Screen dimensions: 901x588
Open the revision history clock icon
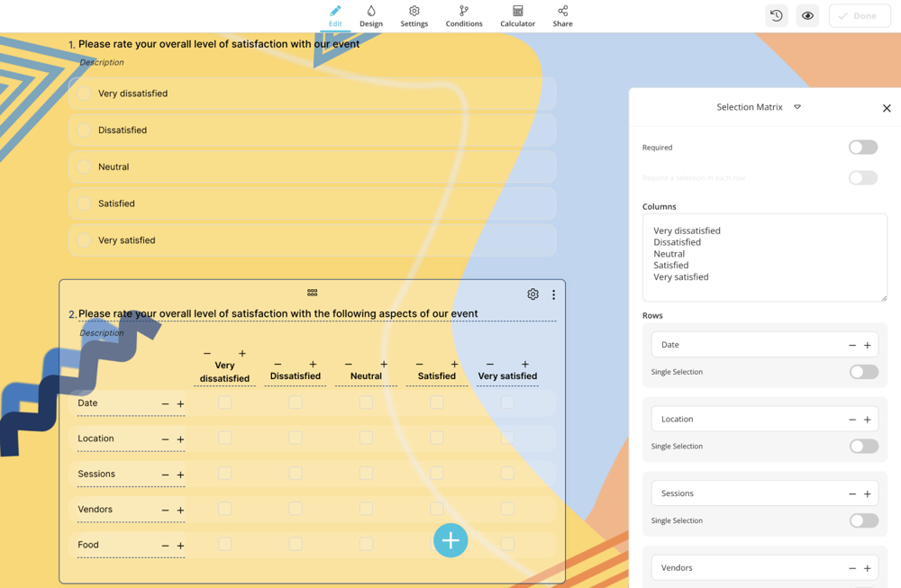(776, 15)
